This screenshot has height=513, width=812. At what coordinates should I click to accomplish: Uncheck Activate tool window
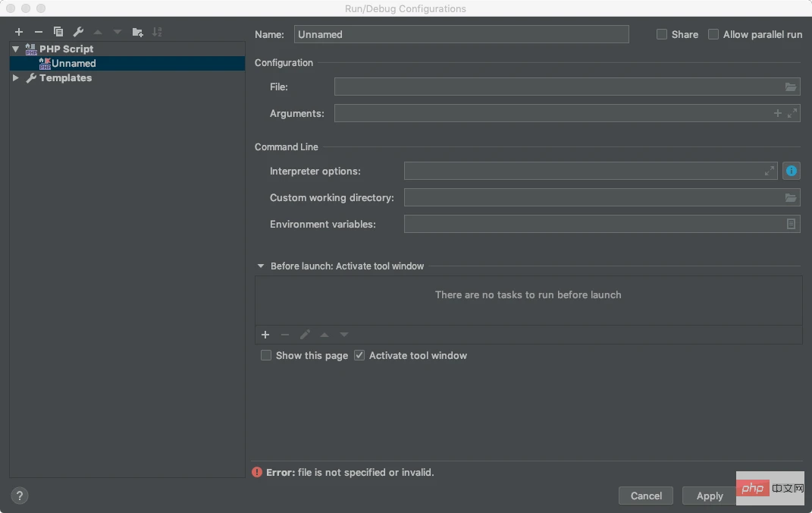pos(359,355)
